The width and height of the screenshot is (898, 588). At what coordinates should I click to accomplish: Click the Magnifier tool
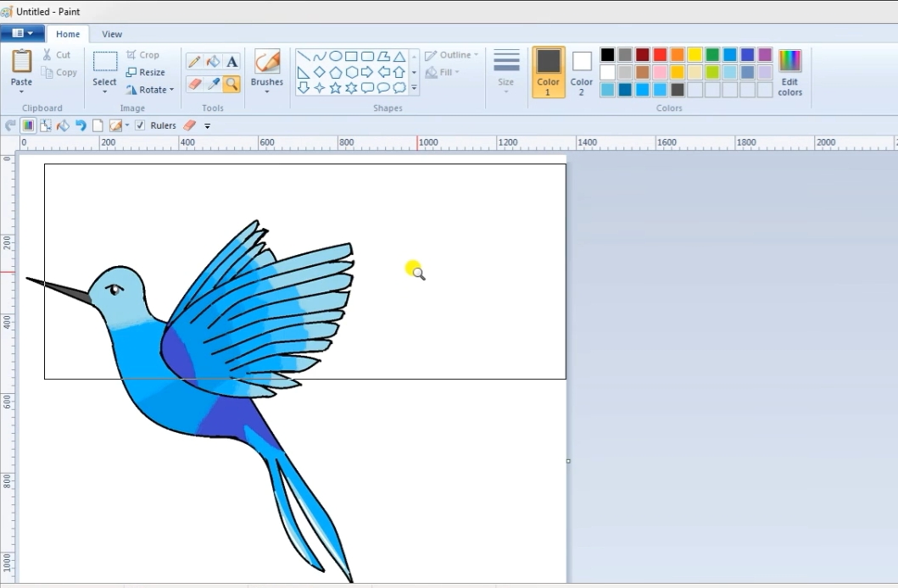pyautogui.click(x=232, y=84)
